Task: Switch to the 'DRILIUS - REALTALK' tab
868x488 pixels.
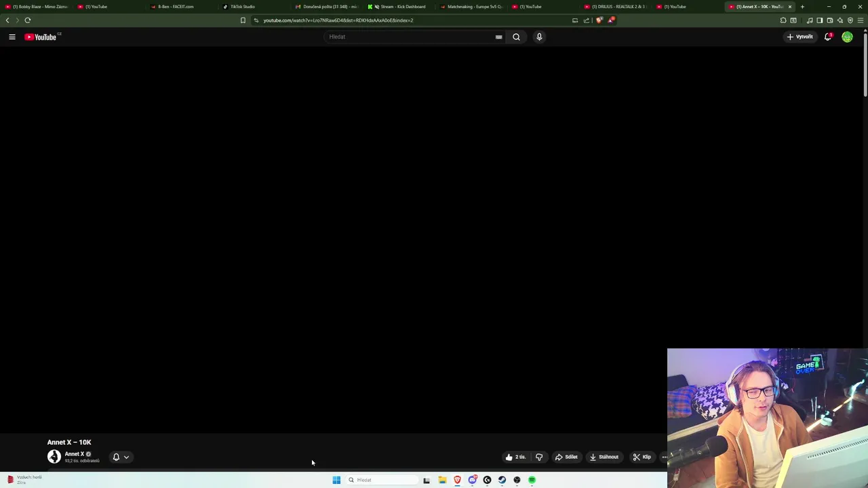Action: (615, 7)
